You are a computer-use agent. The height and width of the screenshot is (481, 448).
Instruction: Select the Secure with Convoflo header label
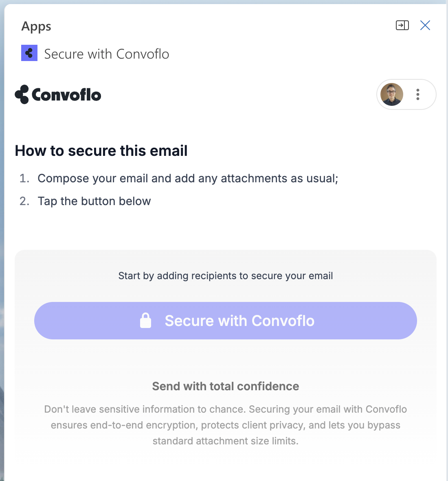(x=107, y=54)
